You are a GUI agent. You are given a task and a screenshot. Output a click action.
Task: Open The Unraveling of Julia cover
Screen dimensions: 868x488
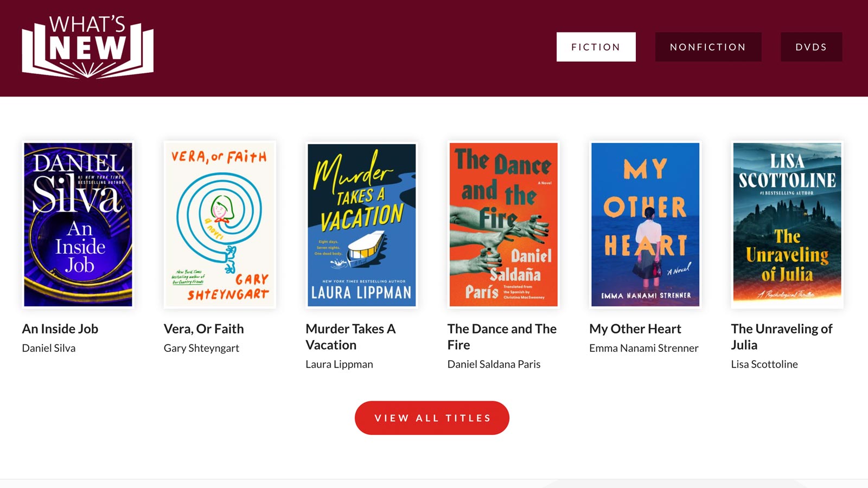[x=787, y=224]
